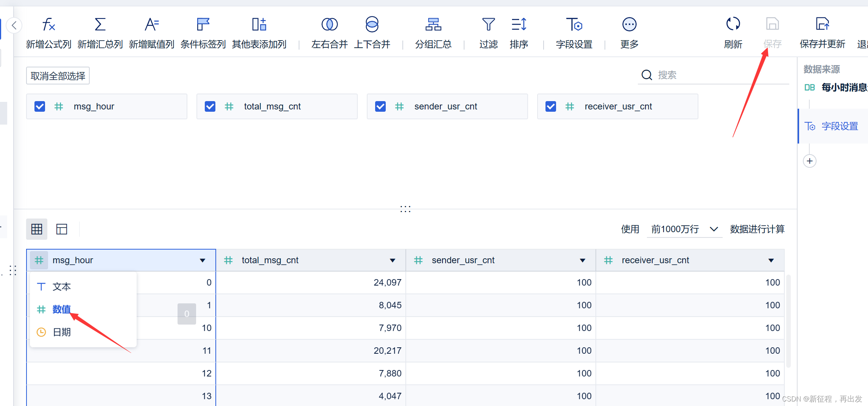Screen dimensions: 868x406
Task: Click 取消全部选择 button
Action: (58, 76)
